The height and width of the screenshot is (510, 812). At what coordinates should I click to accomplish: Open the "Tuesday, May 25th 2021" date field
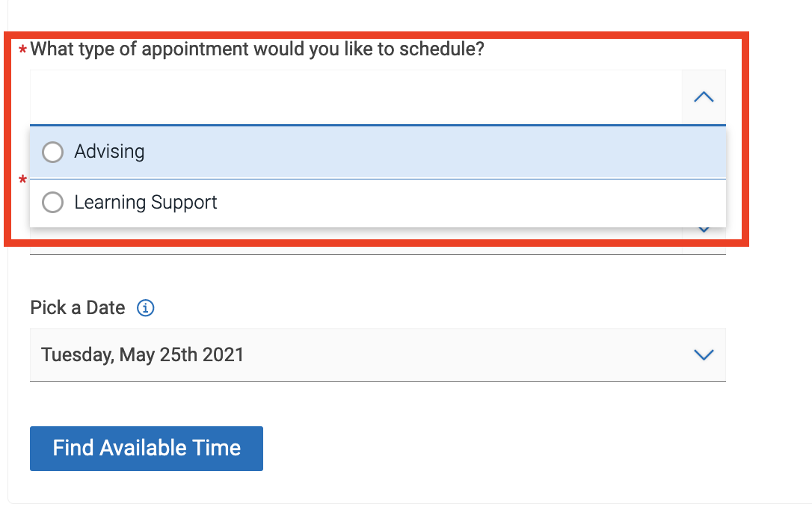tap(378, 355)
